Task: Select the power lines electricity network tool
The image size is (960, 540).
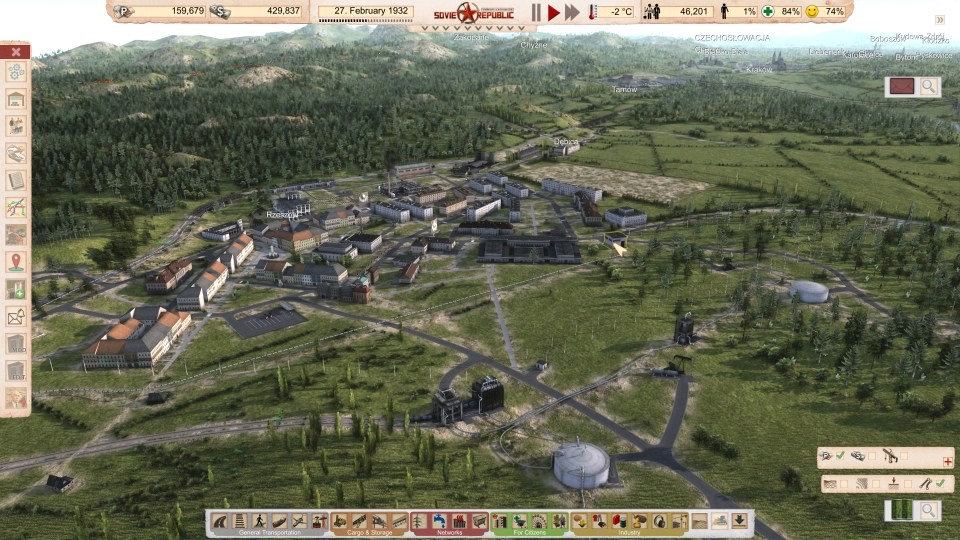Action: 419,521
